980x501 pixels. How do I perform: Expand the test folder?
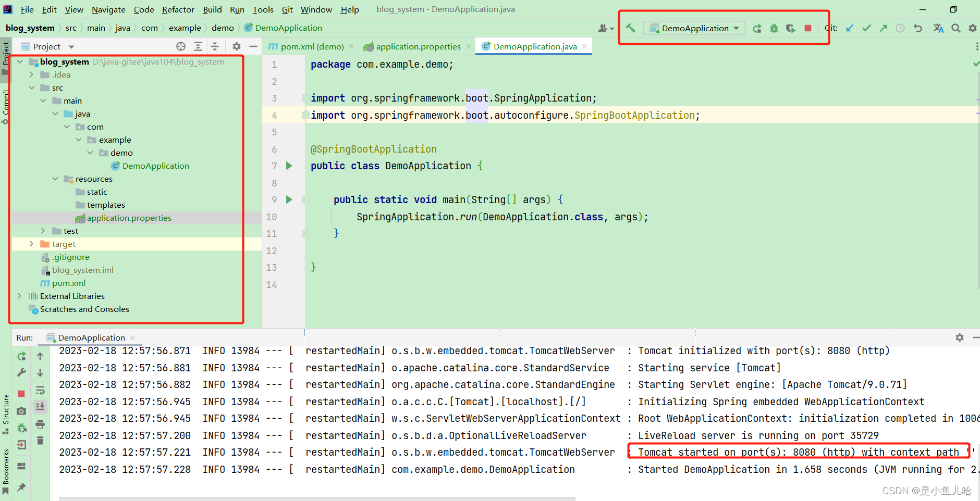[x=43, y=231]
